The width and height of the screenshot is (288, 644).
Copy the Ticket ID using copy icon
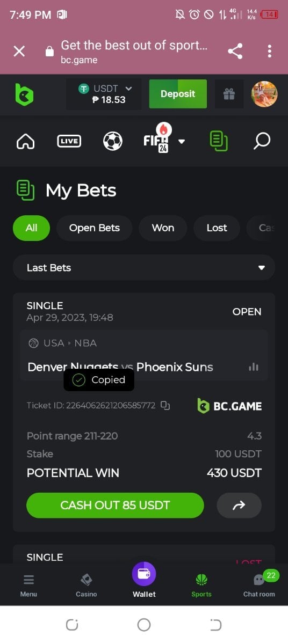[165, 406]
